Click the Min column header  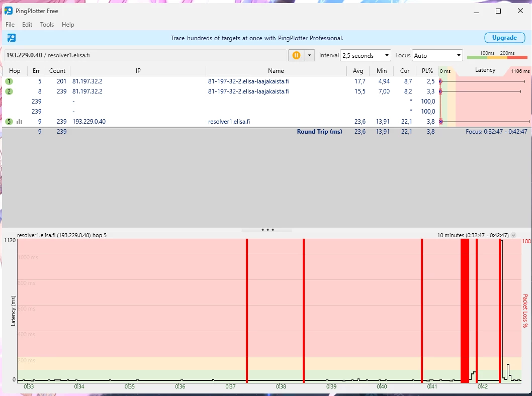tap(382, 71)
